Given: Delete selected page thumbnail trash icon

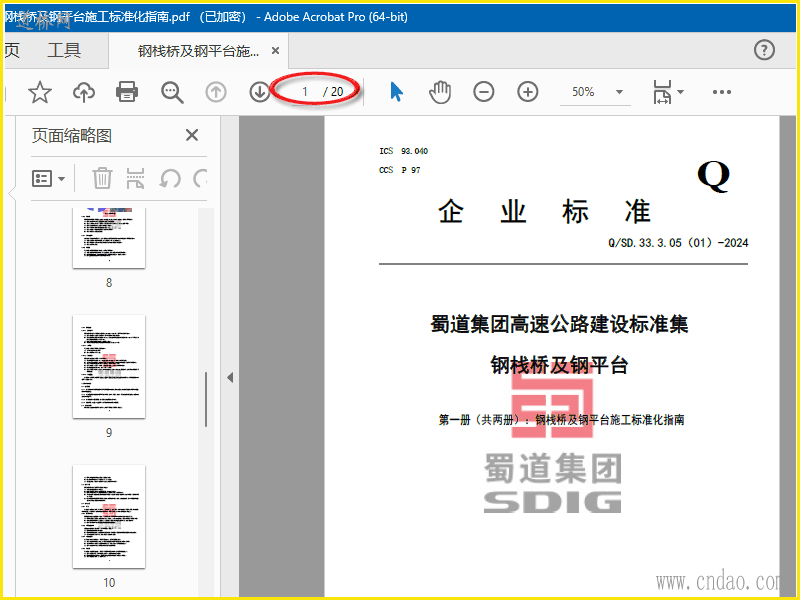Looking at the screenshot, I should (102, 178).
